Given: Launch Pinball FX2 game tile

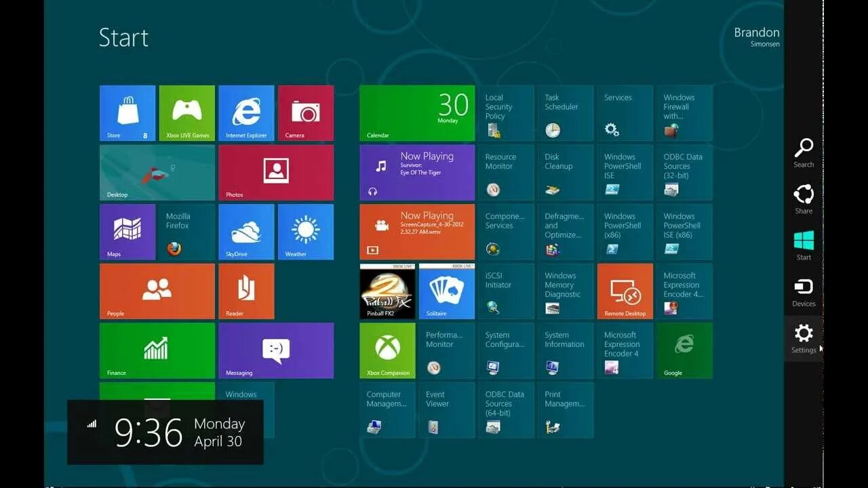Looking at the screenshot, I should [x=387, y=291].
